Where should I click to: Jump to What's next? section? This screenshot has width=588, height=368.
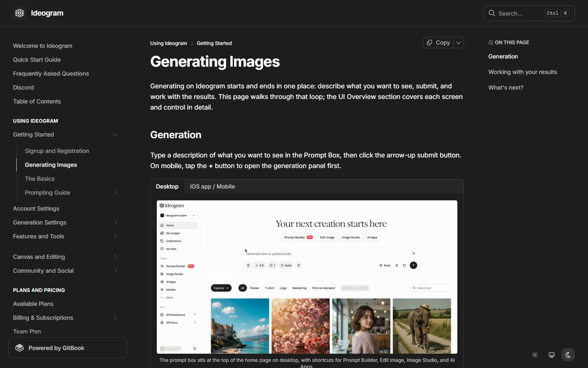tap(506, 88)
